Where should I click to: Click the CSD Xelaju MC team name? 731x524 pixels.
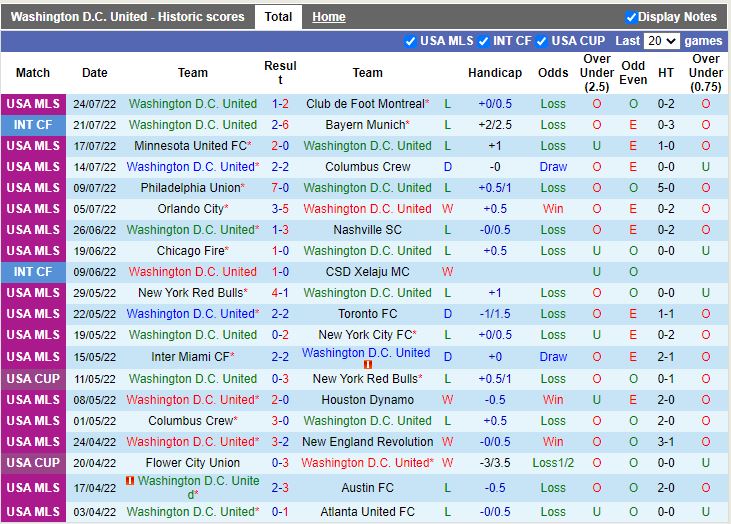pyautogui.click(x=367, y=272)
